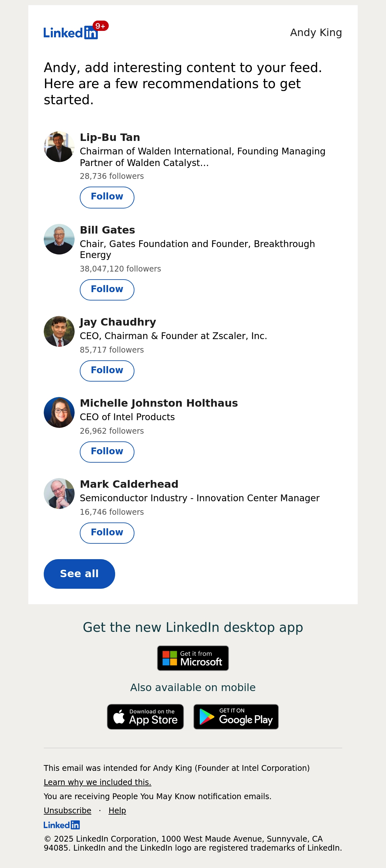The width and height of the screenshot is (386, 868).
Task: View Mark Calderhead's profile photo
Action: [59, 493]
